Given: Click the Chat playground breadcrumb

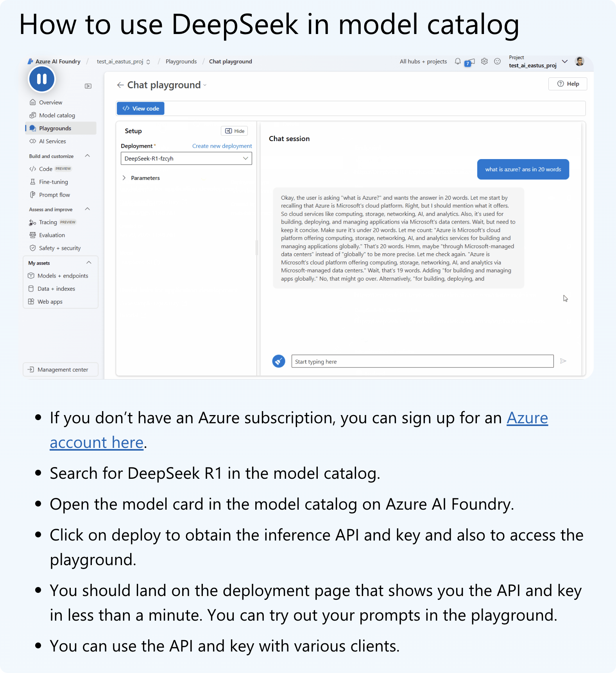Looking at the screenshot, I should point(230,61).
